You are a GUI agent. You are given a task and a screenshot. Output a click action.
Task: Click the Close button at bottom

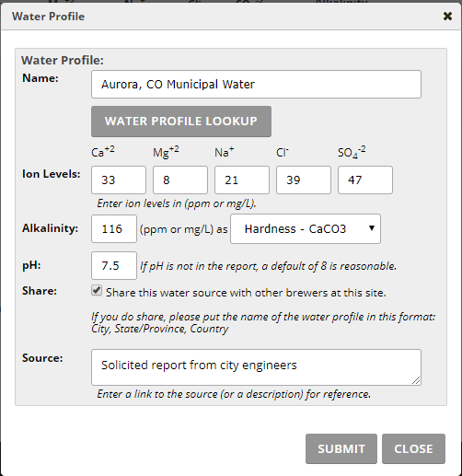click(x=413, y=448)
